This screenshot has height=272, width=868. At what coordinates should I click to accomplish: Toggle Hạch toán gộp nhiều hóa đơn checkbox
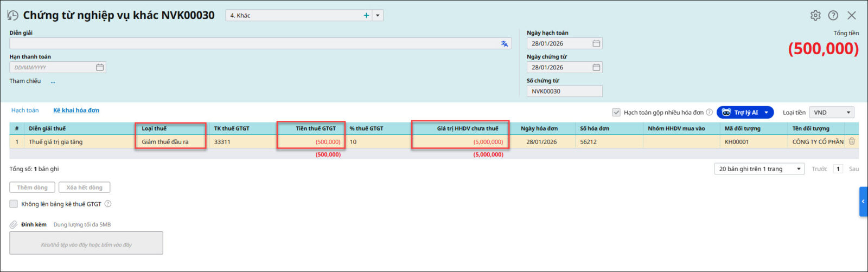click(616, 113)
